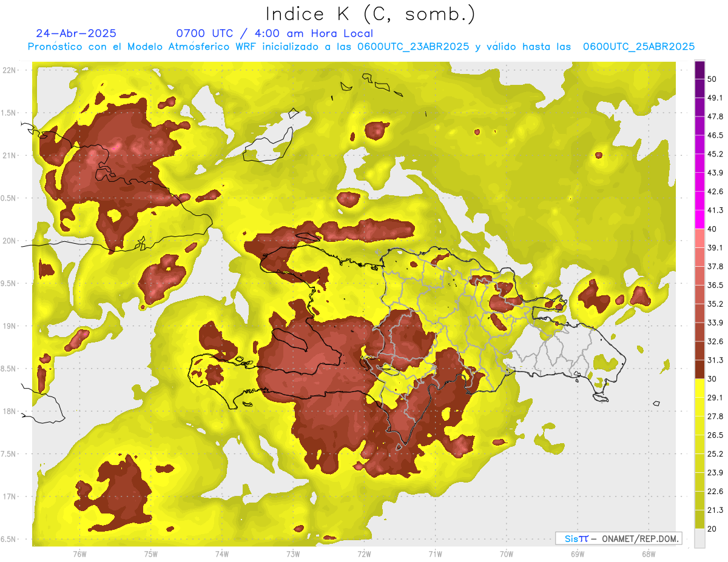The width and height of the screenshot is (728, 562).
Task: Click the colorbar value "21.3"
Action: (x=715, y=510)
